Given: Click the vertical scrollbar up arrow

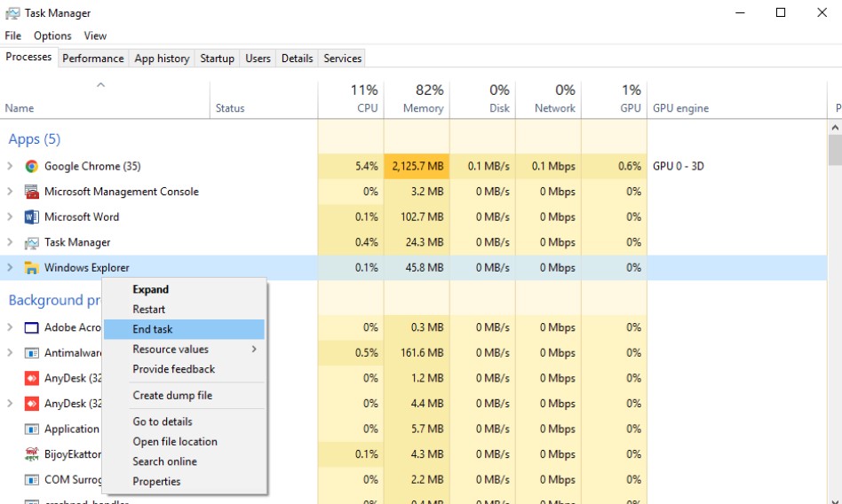Looking at the screenshot, I should pyautogui.click(x=835, y=128).
